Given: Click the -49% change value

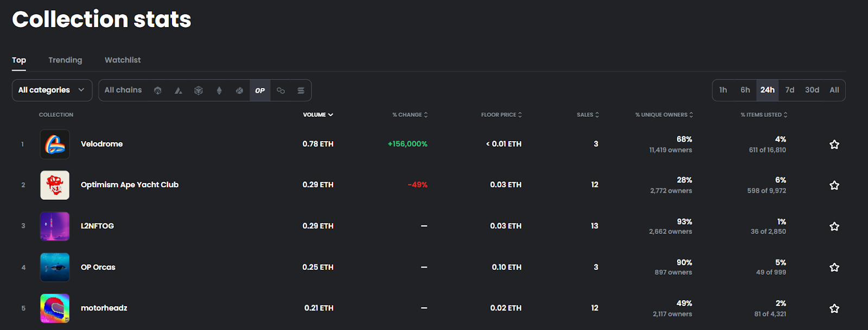Looking at the screenshot, I should [x=418, y=185].
